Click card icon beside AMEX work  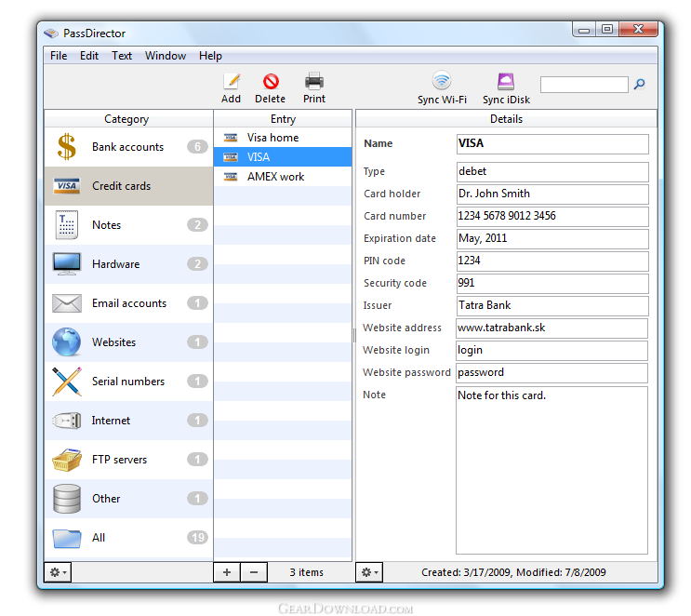pyautogui.click(x=231, y=177)
